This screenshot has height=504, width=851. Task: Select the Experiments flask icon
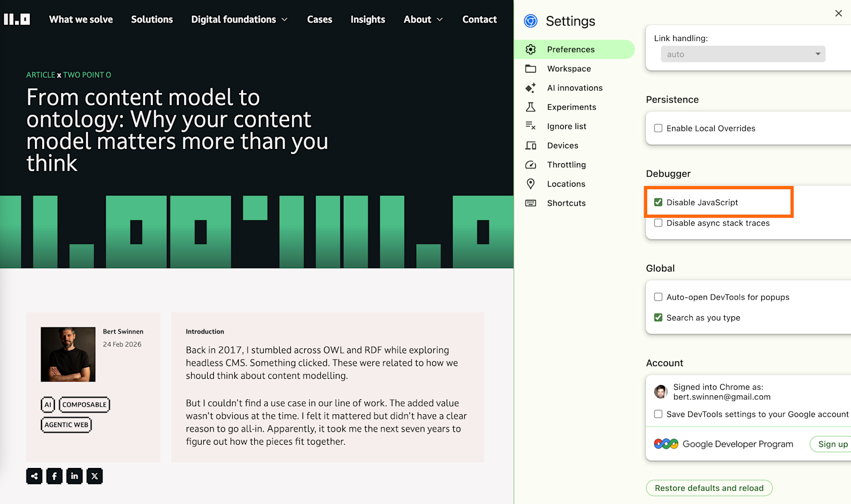point(530,107)
